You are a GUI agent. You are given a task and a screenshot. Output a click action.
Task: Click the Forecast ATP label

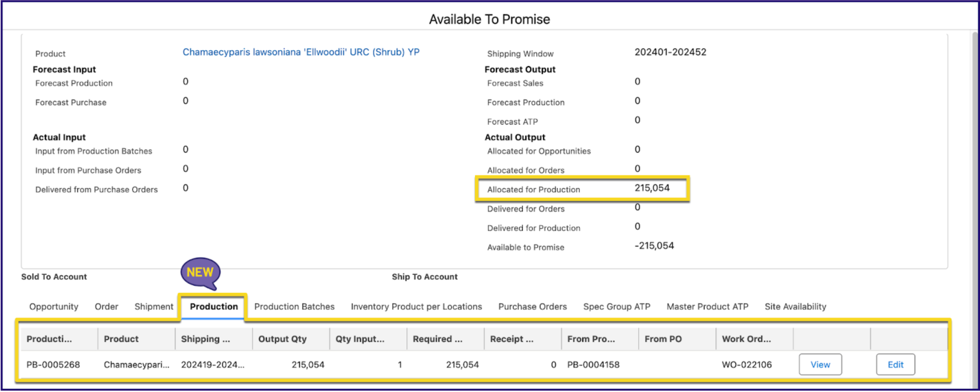(512, 122)
